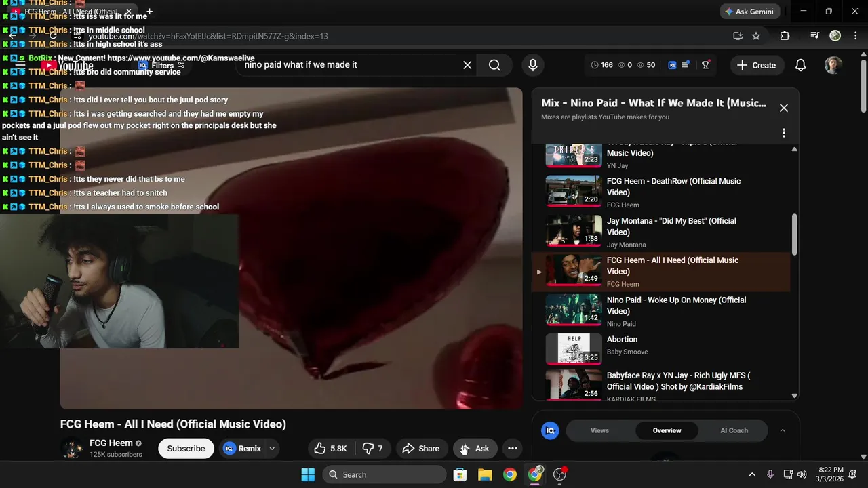Open the Chrome extensions puzzle icon
This screenshot has width=868, height=488.
coord(785,36)
